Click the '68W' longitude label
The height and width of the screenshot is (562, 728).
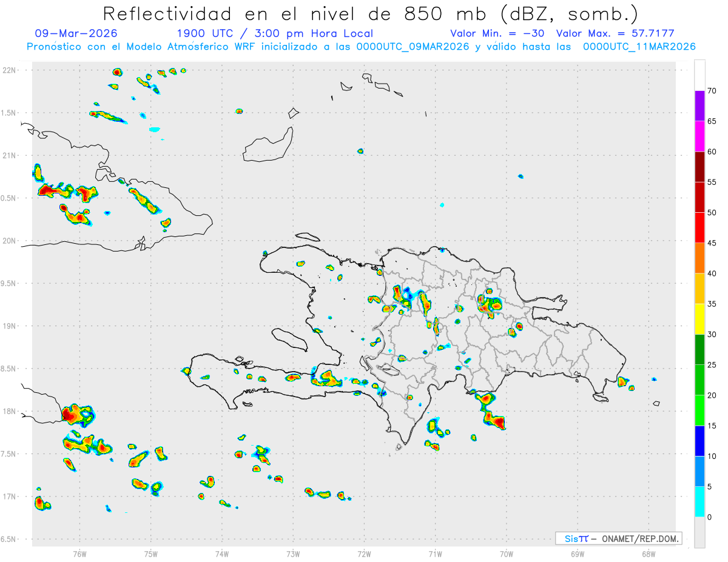[648, 554]
